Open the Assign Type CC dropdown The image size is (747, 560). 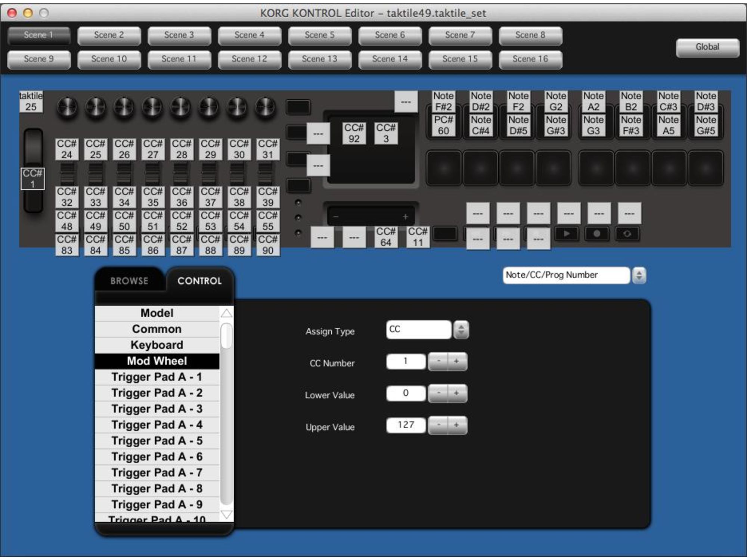(x=419, y=330)
